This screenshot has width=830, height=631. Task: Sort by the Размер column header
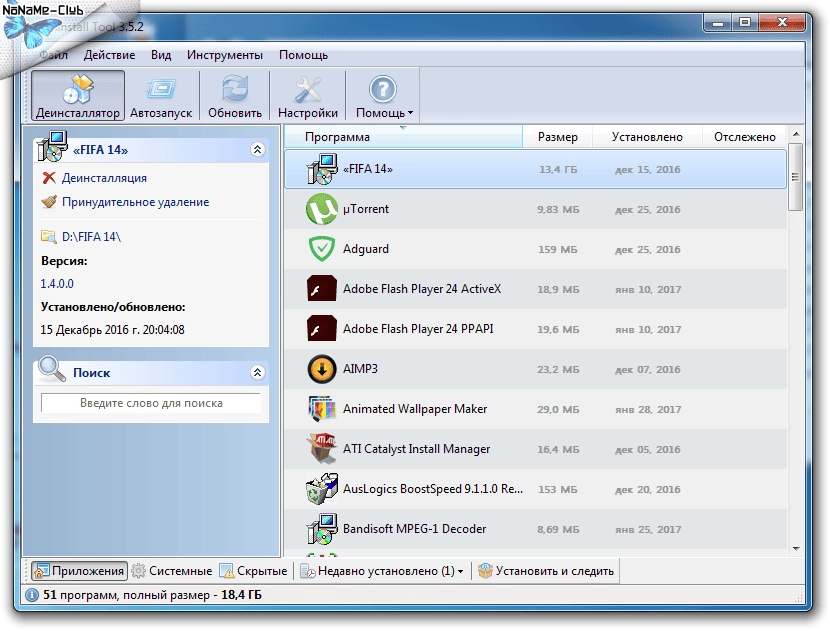[x=557, y=137]
